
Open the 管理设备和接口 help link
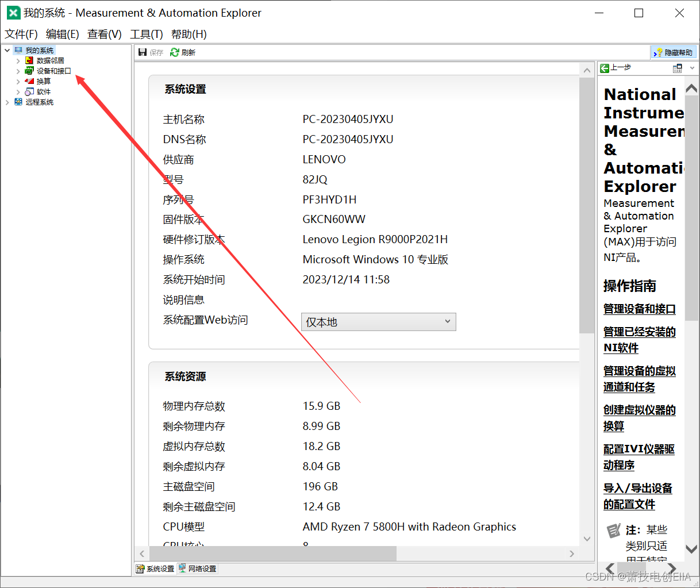639,309
